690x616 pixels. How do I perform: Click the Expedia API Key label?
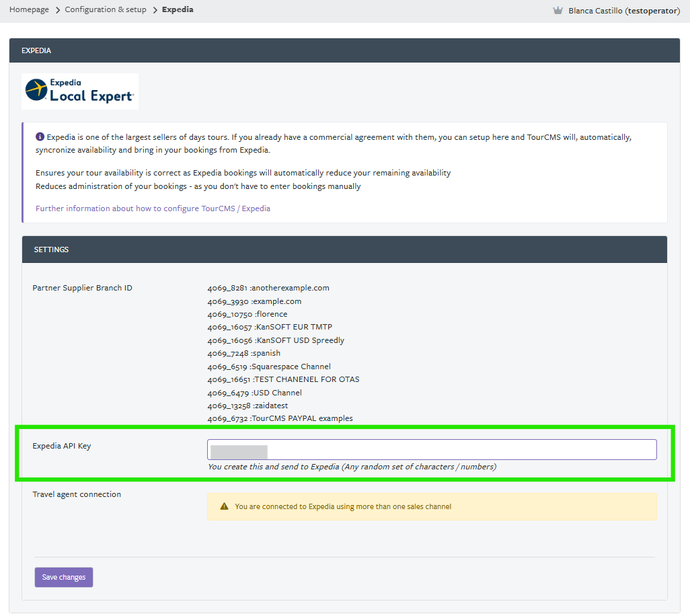click(x=62, y=446)
